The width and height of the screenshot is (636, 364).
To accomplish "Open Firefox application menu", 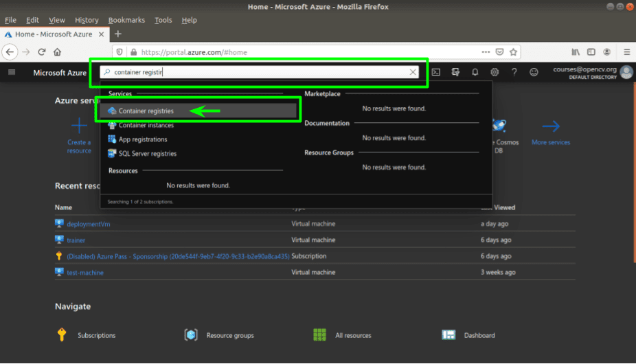I will 626,52.
